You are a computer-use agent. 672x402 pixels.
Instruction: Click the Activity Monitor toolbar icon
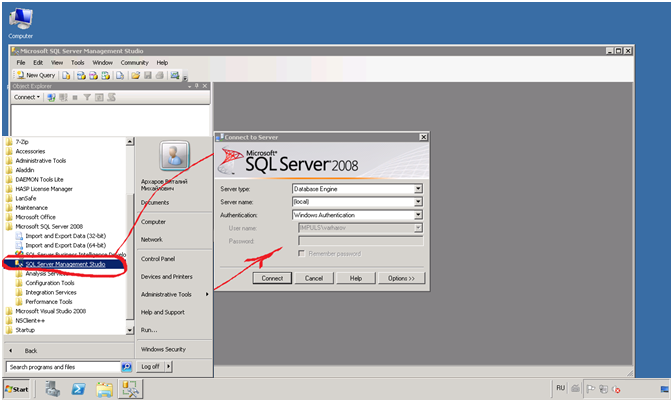pyautogui.click(x=174, y=75)
